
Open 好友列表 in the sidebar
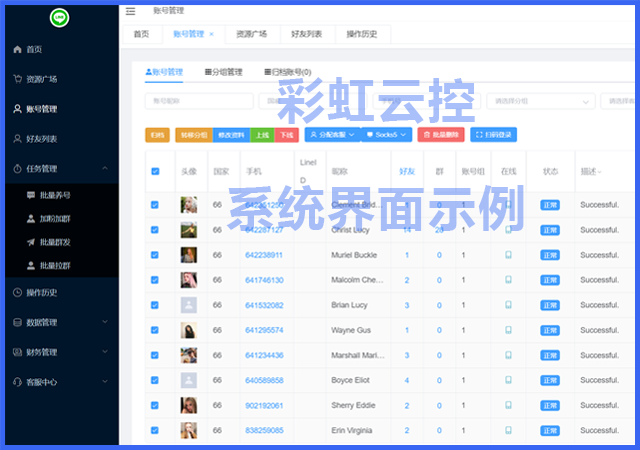coord(41,139)
